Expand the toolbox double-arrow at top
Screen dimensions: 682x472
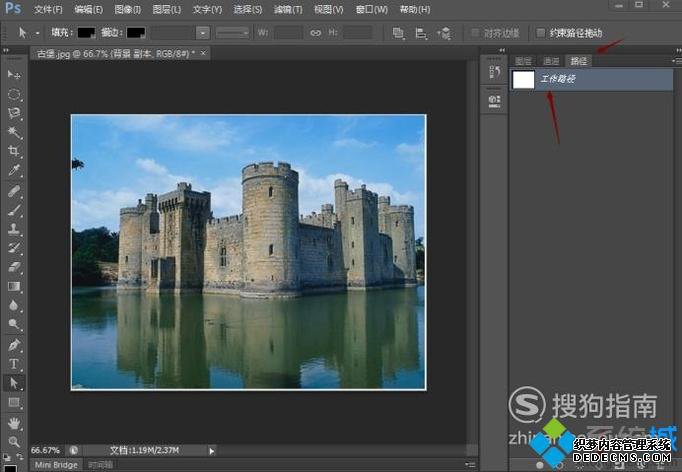6,50
